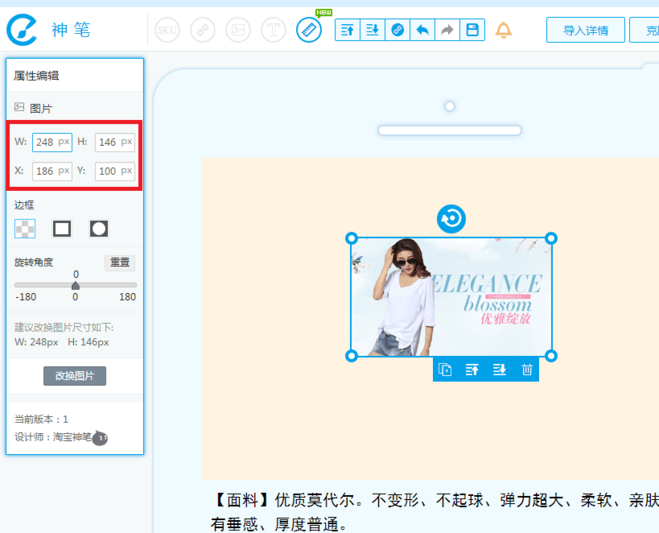The height and width of the screenshot is (533, 659).
Task: Click the save disk icon
Action: (x=472, y=30)
